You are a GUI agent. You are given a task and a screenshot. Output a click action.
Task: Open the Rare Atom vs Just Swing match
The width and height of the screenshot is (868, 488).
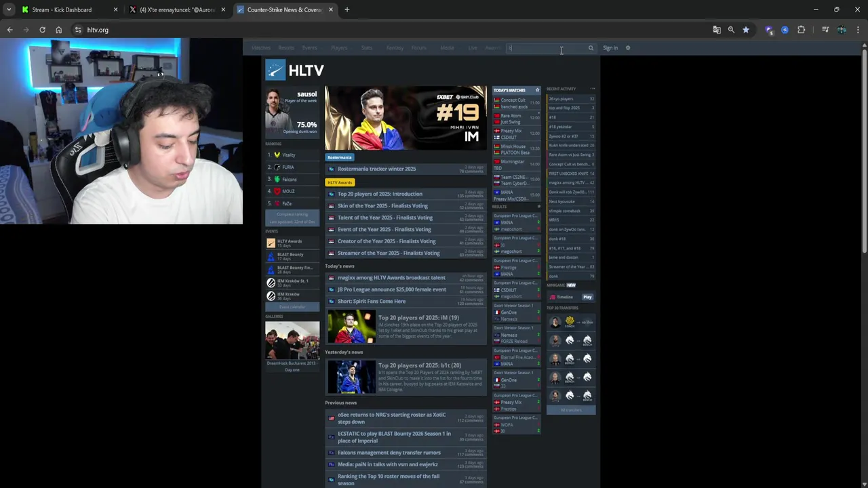517,119
